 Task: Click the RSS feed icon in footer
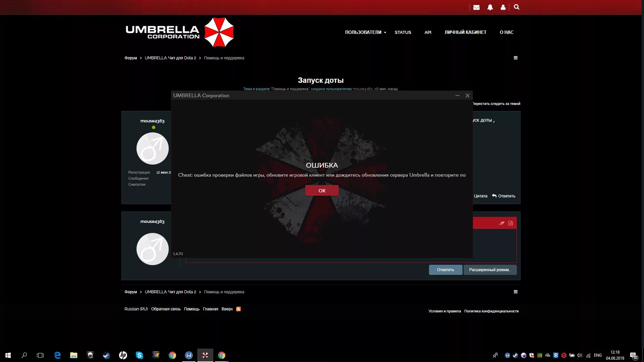click(x=238, y=309)
